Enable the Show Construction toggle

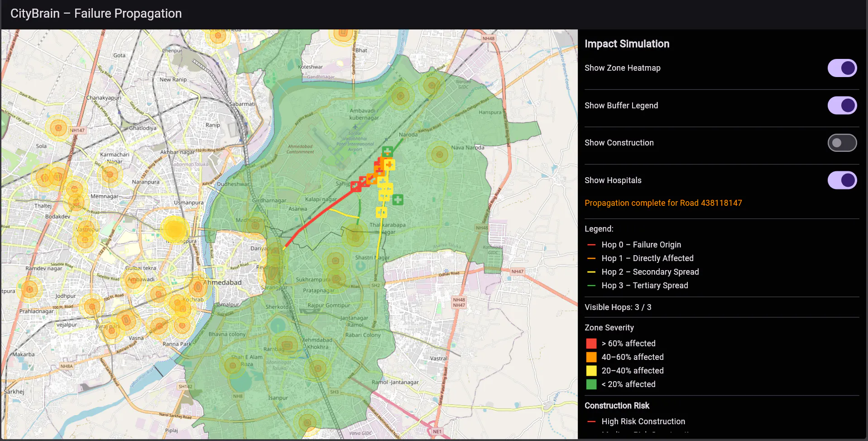(842, 143)
